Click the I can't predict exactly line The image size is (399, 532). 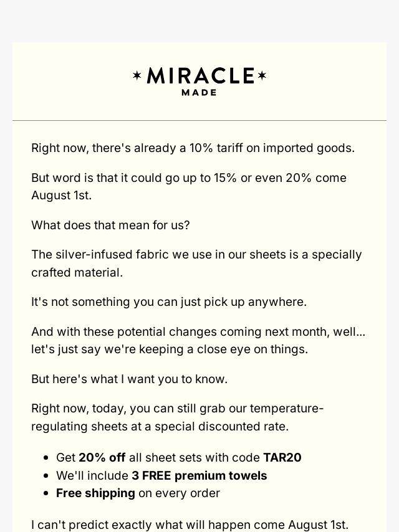tap(190, 525)
